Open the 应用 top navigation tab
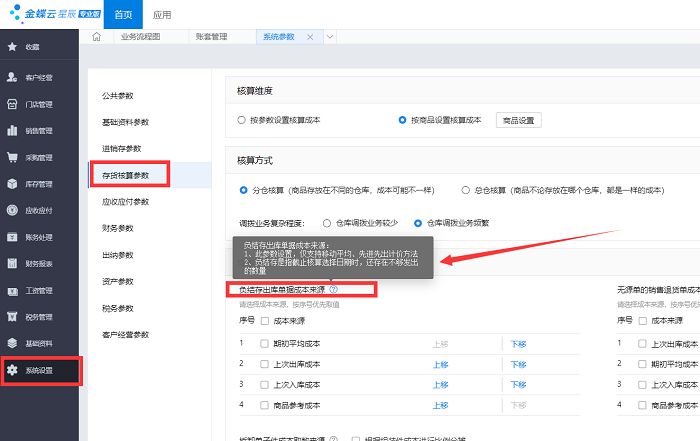The width and height of the screenshot is (700, 441). point(162,15)
